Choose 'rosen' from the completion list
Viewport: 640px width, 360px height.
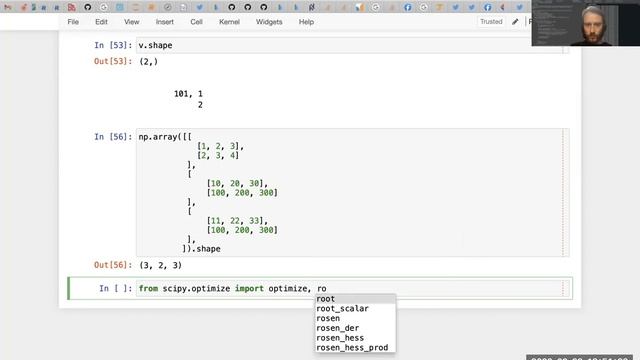(x=355, y=318)
